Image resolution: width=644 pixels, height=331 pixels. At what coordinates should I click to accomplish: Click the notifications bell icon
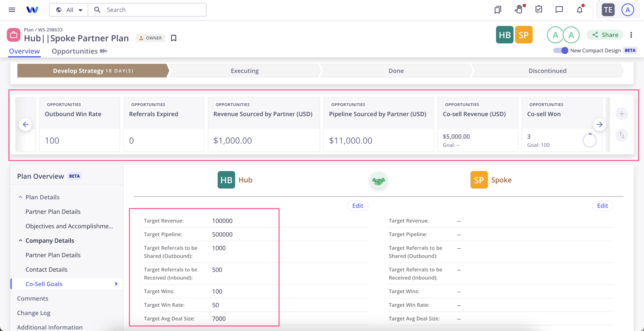[580, 10]
